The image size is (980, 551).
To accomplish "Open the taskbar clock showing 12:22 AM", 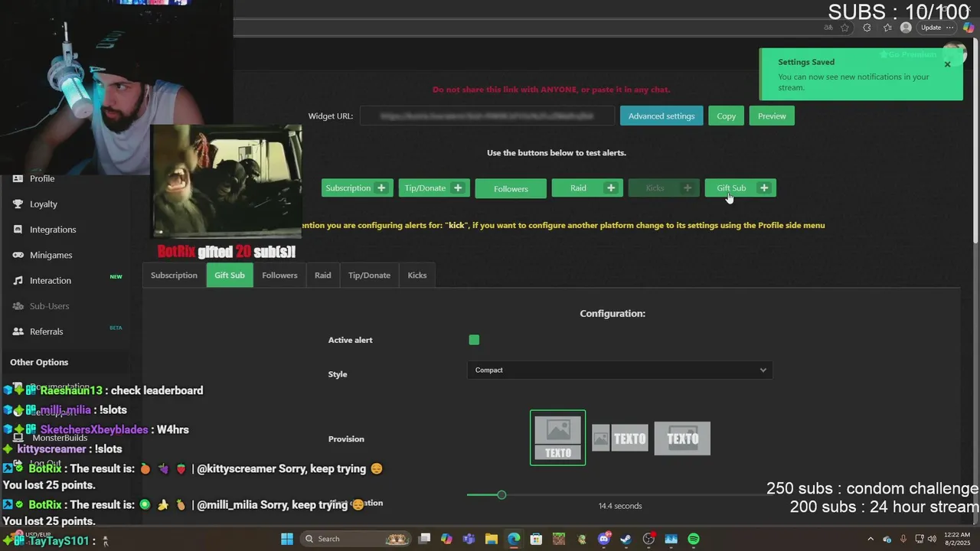I will (957, 539).
